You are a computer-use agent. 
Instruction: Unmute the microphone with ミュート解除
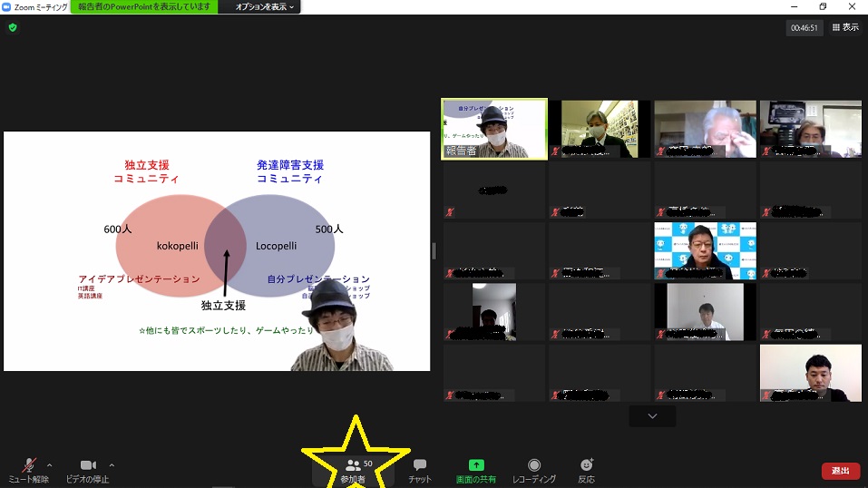pyautogui.click(x=28, y=472)
